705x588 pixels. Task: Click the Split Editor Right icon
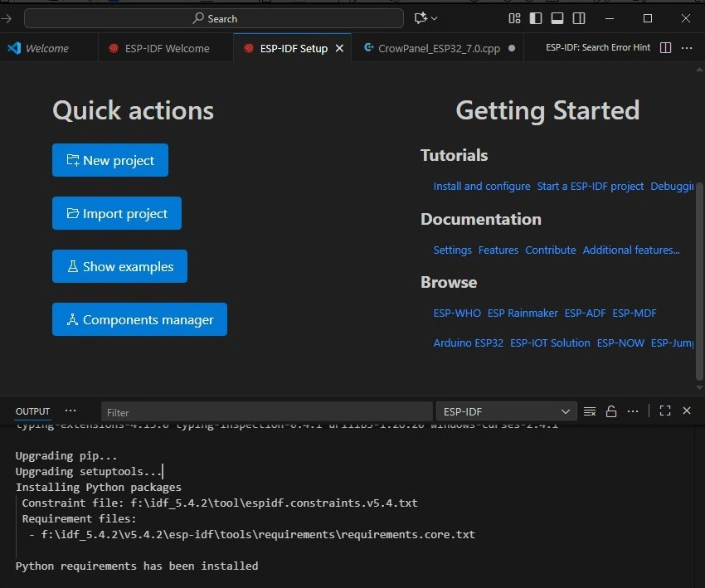(x=665, y=48)
